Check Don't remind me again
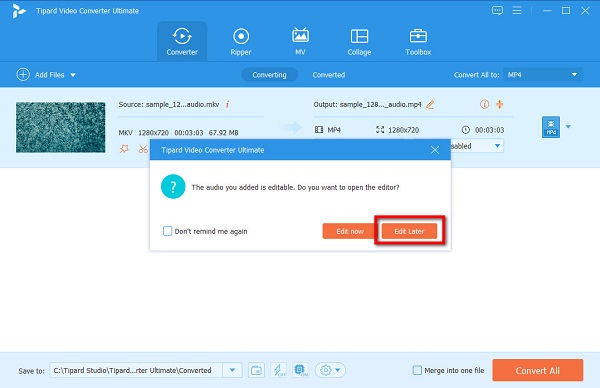Screen dimensions: 600x388 point(167,231)
